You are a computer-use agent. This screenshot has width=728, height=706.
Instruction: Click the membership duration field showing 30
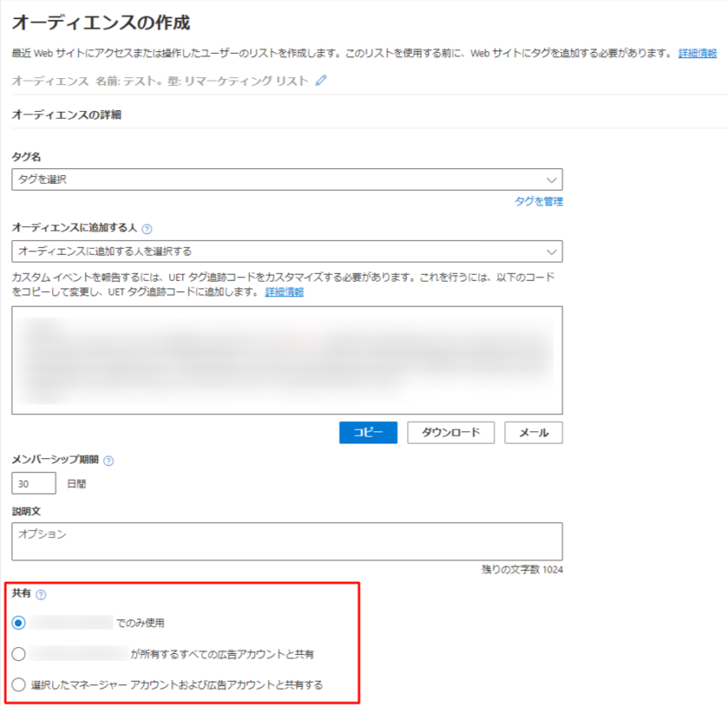tap(34, 483)
